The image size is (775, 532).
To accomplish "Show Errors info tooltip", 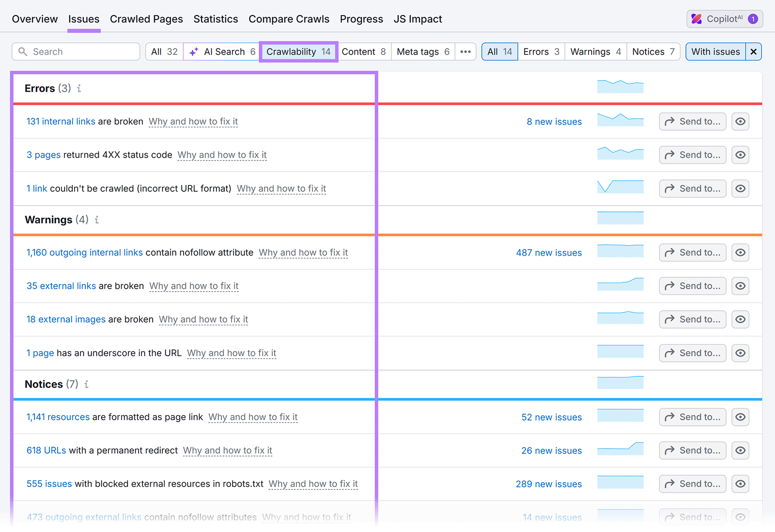I will click(x=79, y=89).
